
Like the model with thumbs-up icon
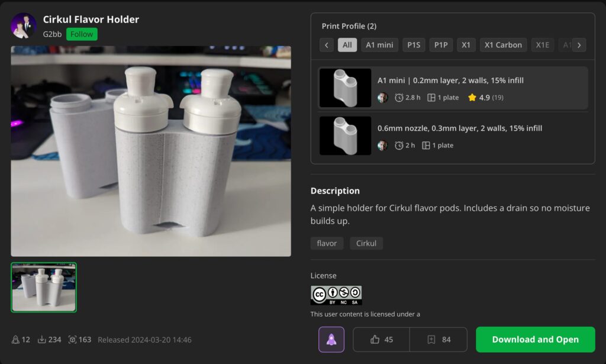382,340
